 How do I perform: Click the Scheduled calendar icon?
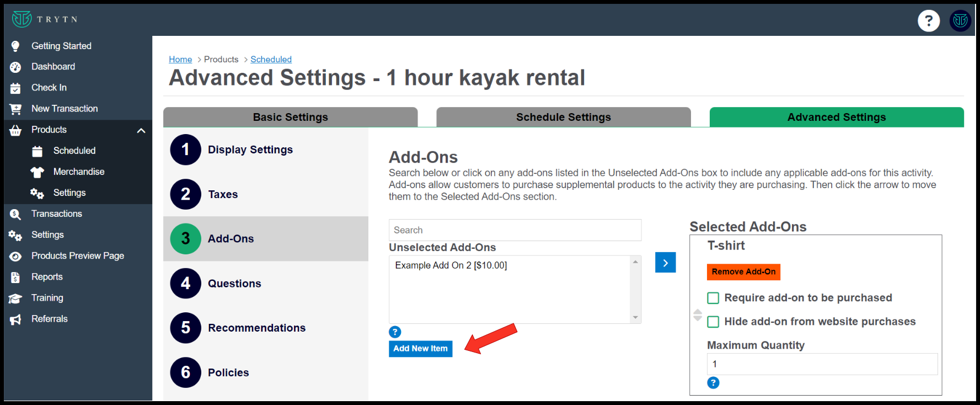pos(37,151)
